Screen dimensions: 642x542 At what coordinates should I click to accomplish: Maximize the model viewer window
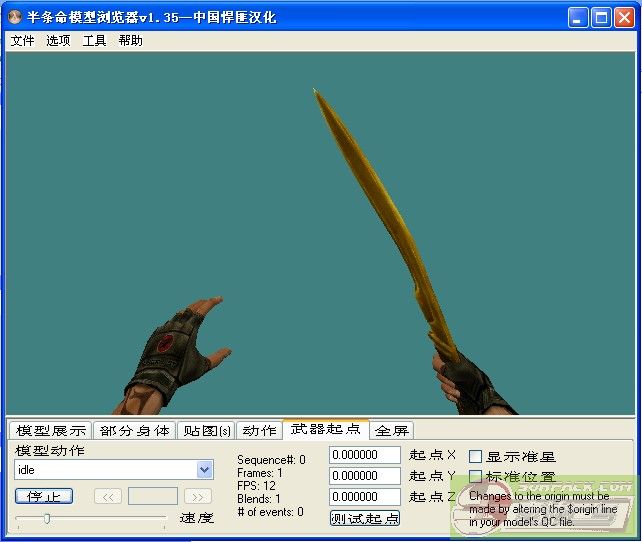pos(601,17)
